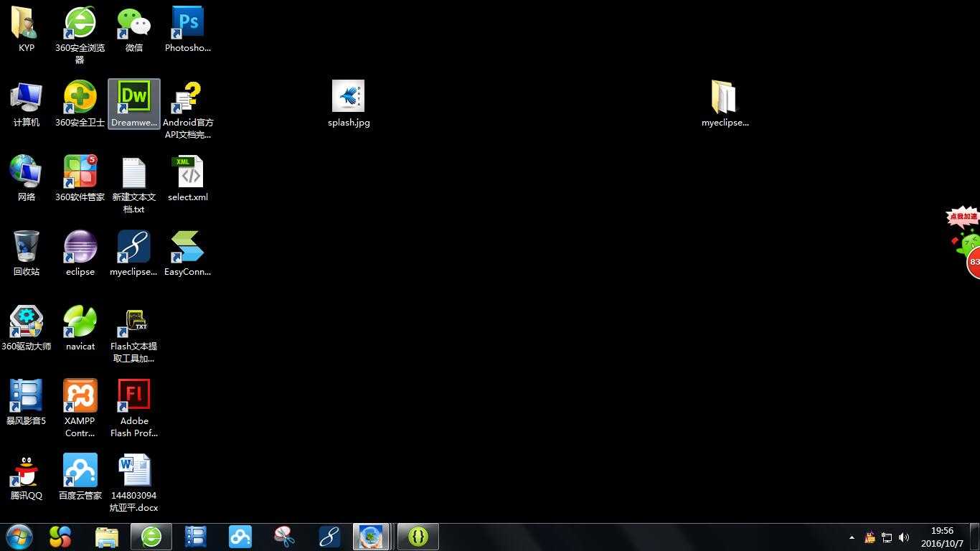Open the 微信 WeChat desktop shortcut

point(134,29)
